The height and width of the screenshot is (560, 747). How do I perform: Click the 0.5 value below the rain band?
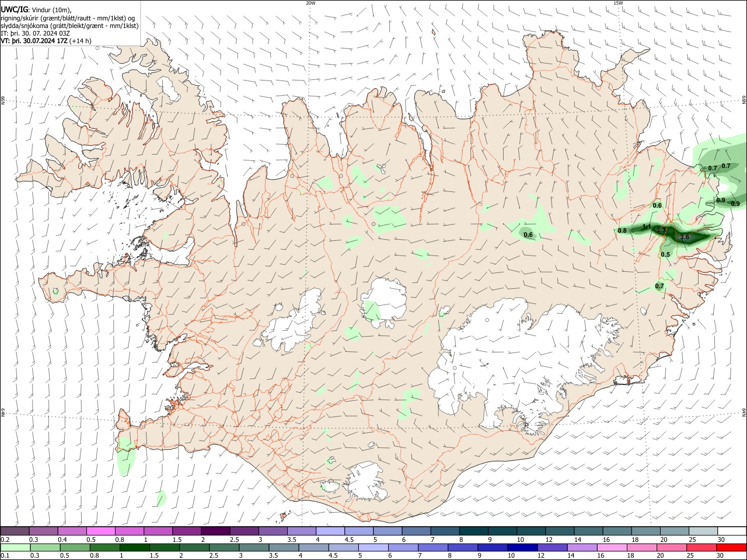click(x=665, y=254)
